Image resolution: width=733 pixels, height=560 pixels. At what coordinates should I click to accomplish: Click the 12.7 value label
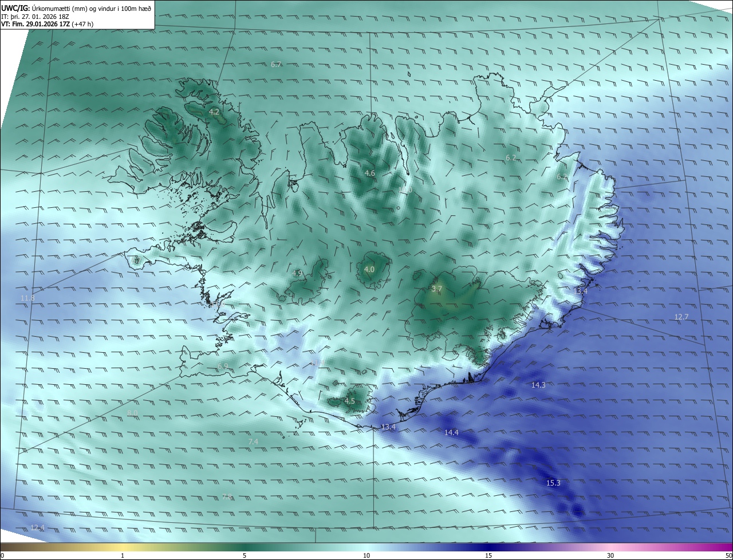tap(681, 317)
